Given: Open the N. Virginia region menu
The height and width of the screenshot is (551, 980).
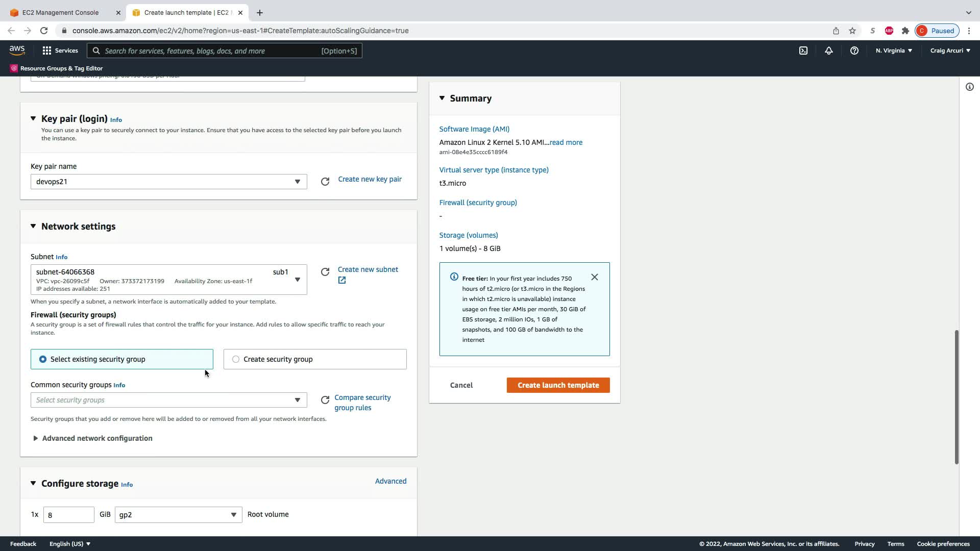Looking at the screenshot, I should [x=894, y=51].
